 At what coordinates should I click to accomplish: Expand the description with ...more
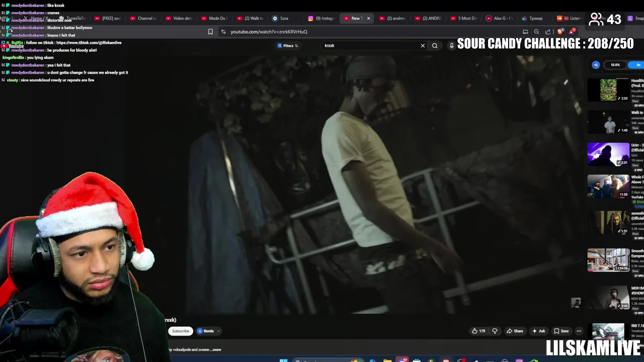pyautogui.click(x=215, y=349)
